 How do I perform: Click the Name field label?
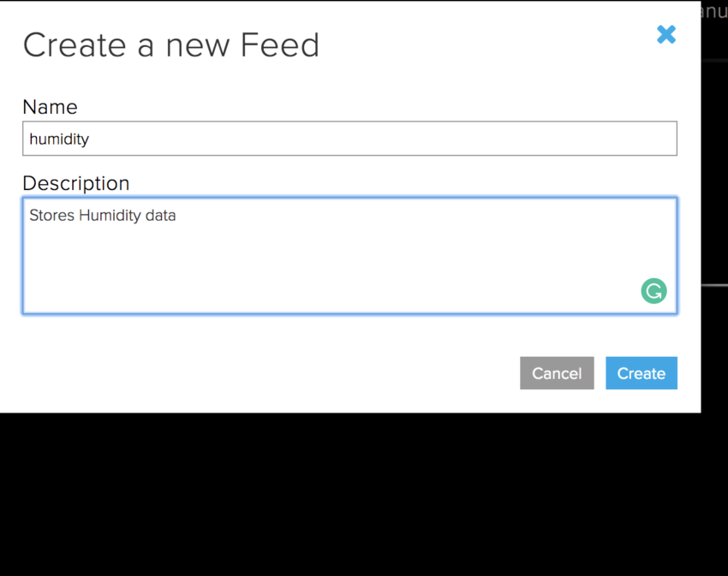click(x=49, y=107)
